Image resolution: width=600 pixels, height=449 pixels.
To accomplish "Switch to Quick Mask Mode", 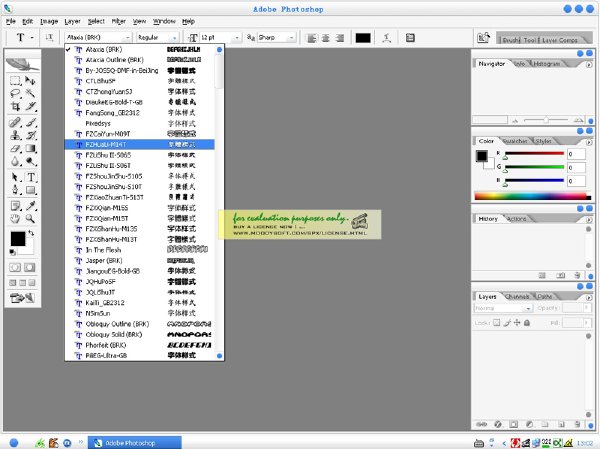I will coord(30,267).
